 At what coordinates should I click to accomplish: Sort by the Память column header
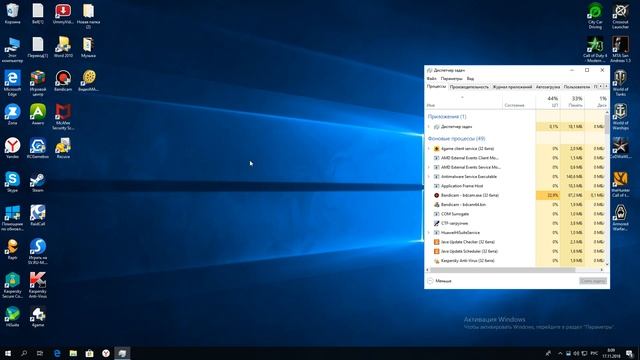[x=573, y=102]
